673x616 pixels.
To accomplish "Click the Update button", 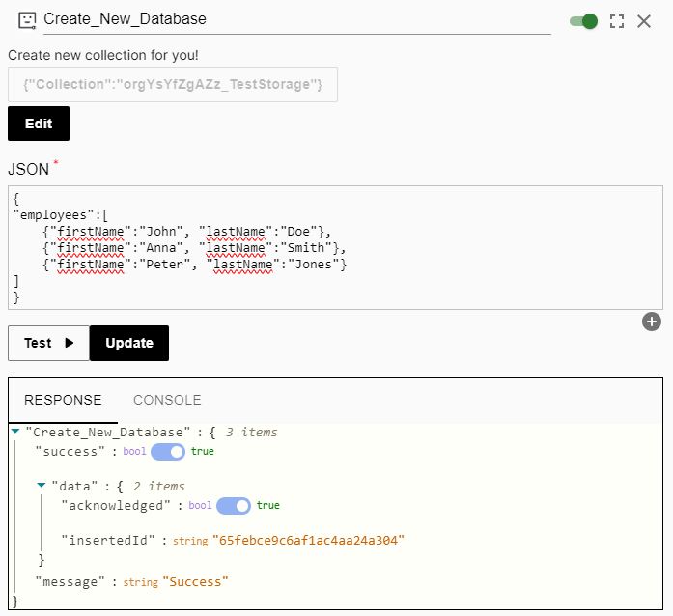I will [x=129, y=343].
